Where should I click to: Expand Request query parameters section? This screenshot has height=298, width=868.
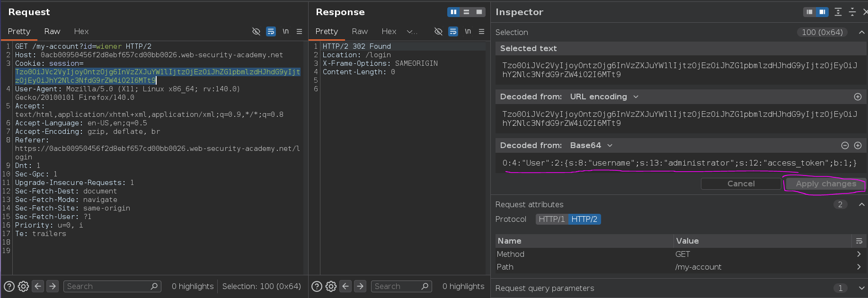point(861,288)
